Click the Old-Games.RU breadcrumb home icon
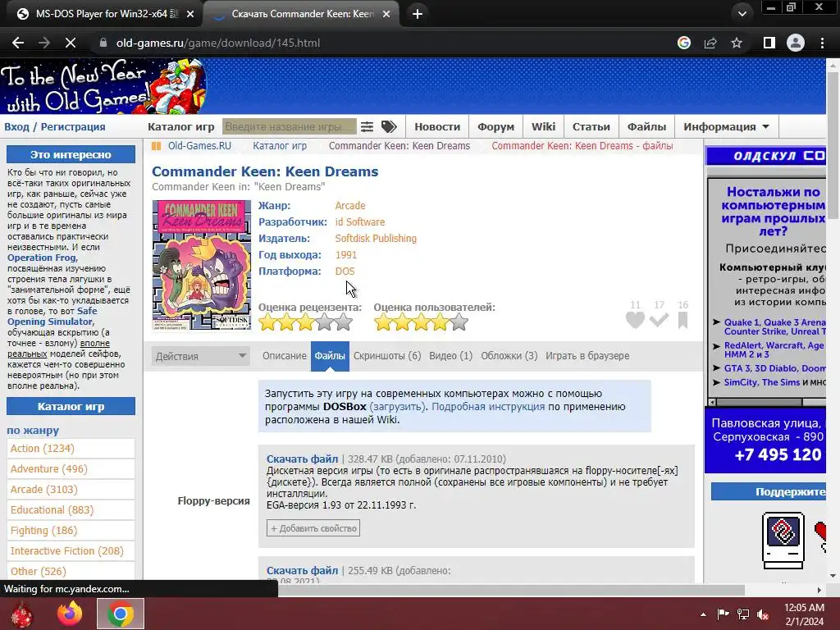840x630 pixels. point(157,146)
